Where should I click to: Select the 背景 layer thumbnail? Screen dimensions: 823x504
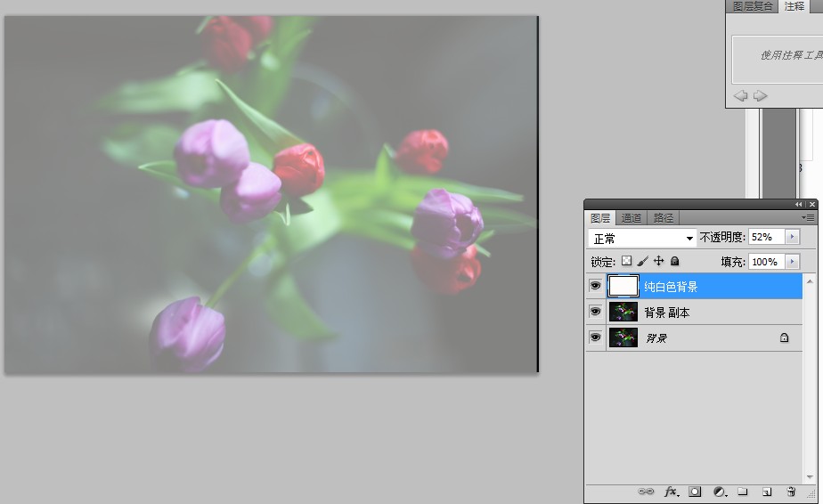click(623, 337)
